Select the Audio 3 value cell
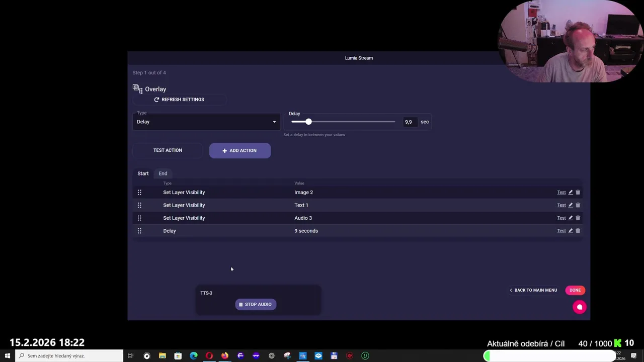This screenshot has width=644, height=362. pyautogui.click(x=303, y=218)
